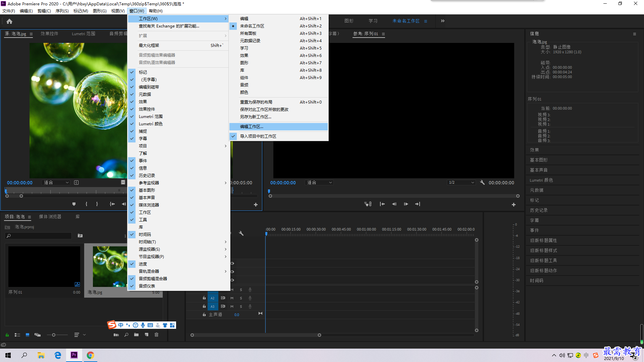Open Windows search on taskbar
This screenshot has height=362, width=644.
[x=24, y=355]
